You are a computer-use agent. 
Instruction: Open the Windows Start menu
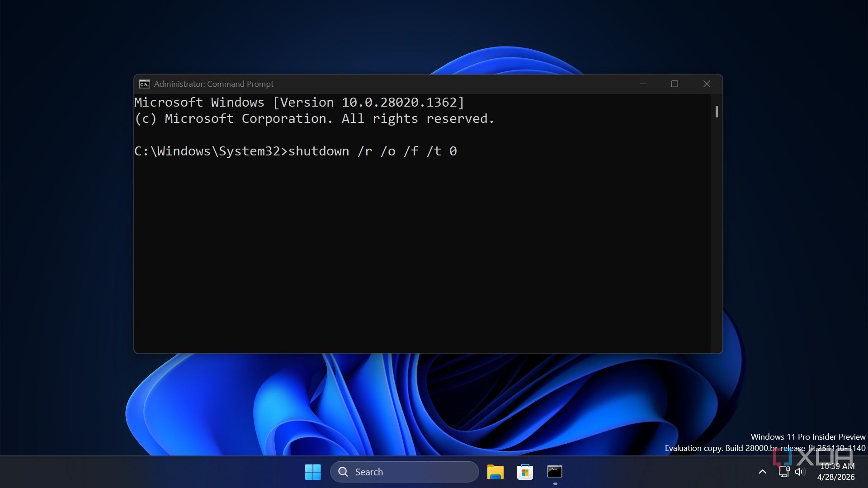313,472
